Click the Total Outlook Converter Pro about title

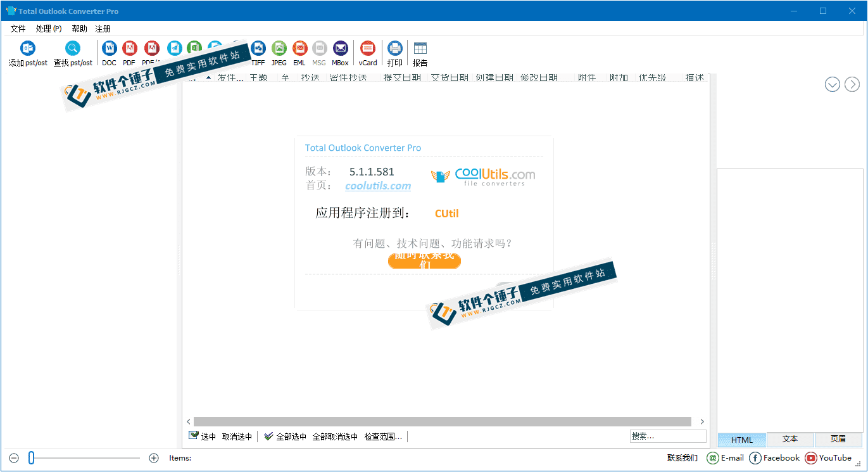click(363, 148)
